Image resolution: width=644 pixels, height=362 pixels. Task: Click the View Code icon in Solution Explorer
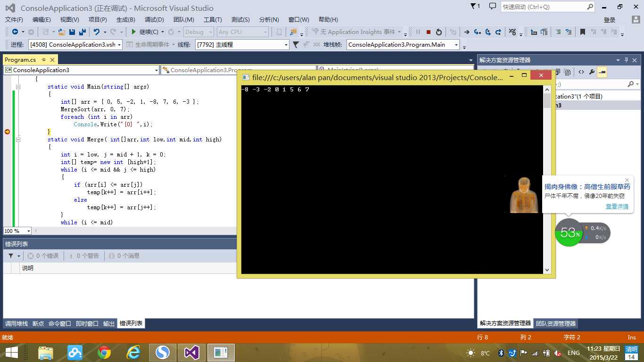(581, 72)
